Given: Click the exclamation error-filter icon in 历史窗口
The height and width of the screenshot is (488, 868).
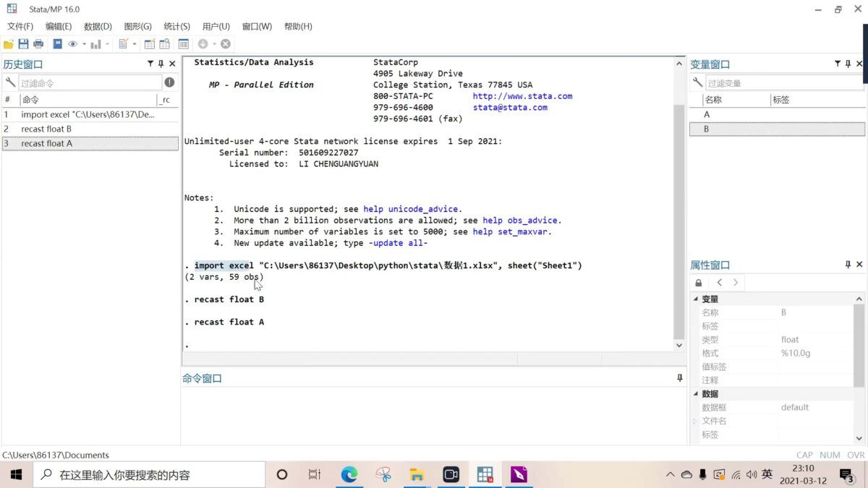Looking at the screenshot, I should [169, 82].
